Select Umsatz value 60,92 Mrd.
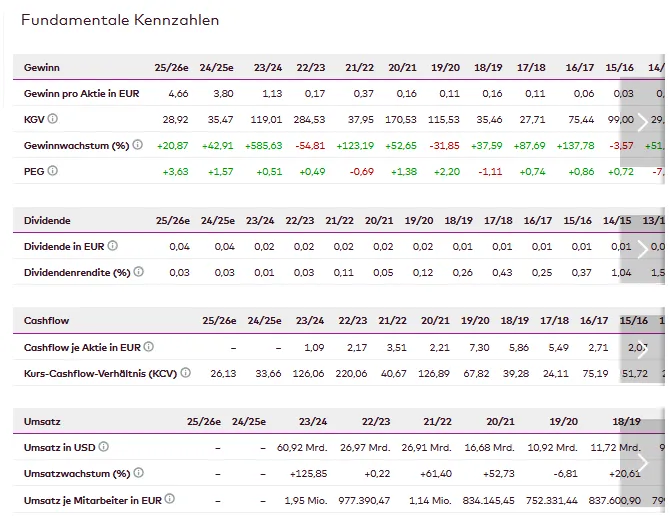The height and width of the screenshot is (516, 670). pos(302,448)
